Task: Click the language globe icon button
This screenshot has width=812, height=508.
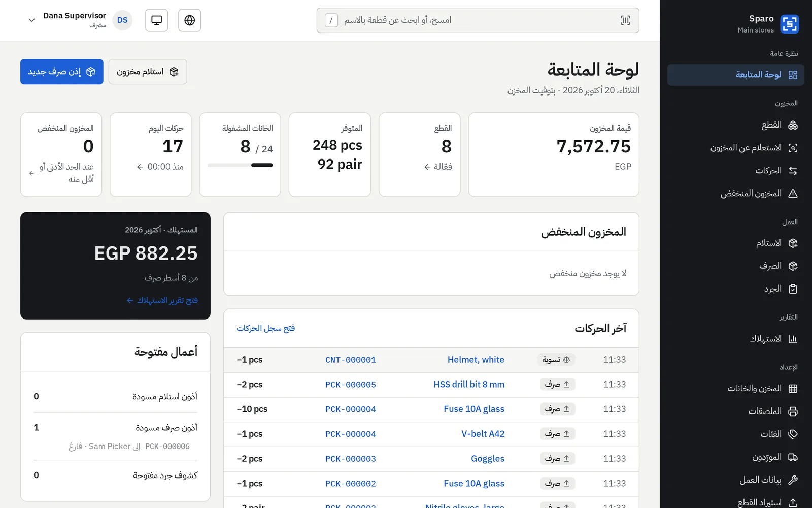Action: coord(190,20)
